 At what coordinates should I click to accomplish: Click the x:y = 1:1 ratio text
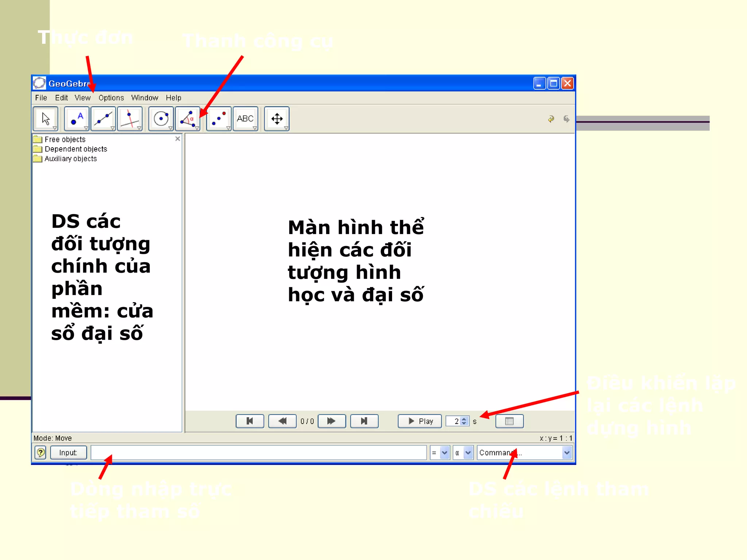556,438
